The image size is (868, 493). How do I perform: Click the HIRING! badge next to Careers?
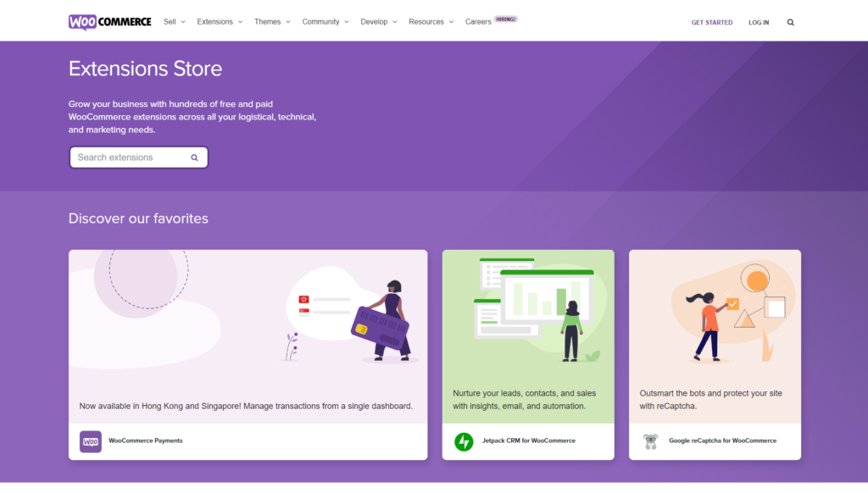point(505,19)
